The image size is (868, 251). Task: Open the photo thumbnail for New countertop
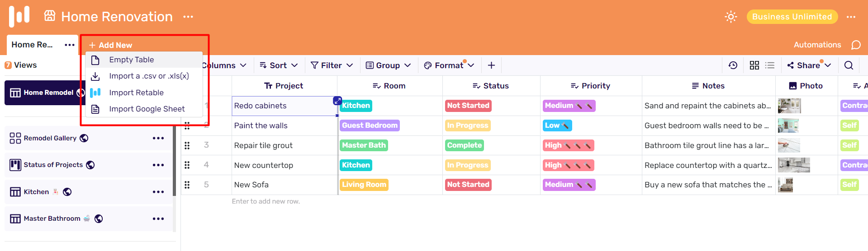pos(793,165)
